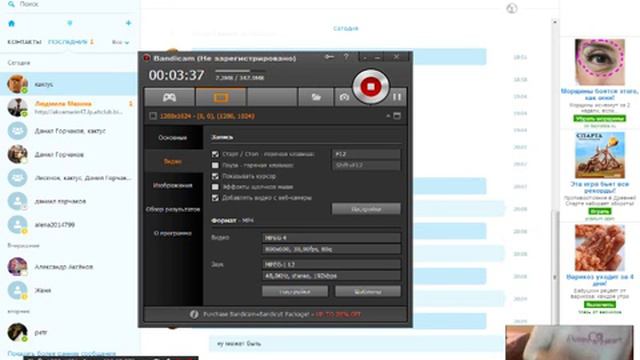
Task: Click the webcam preview thumbnail
Action: point(569,343)
